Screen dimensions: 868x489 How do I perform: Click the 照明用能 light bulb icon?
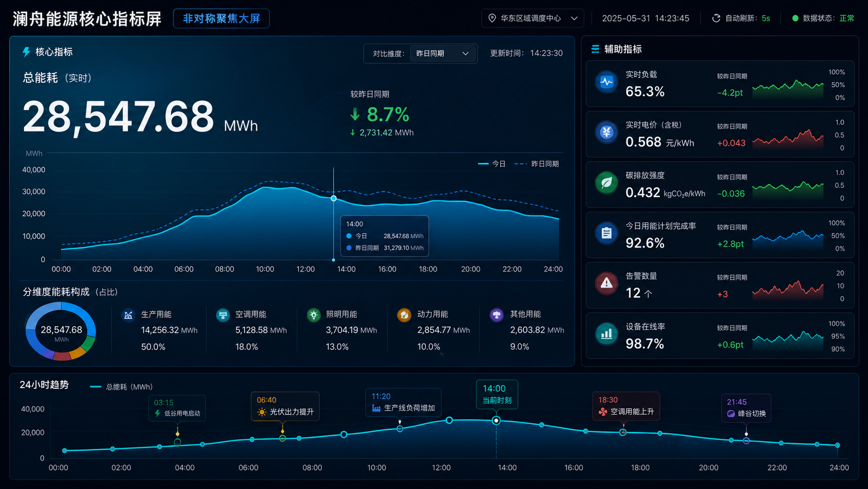[314, 315]
